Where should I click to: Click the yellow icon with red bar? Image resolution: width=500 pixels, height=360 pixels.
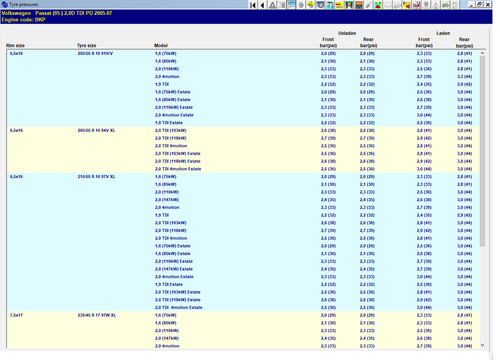[x=340, y=5]
